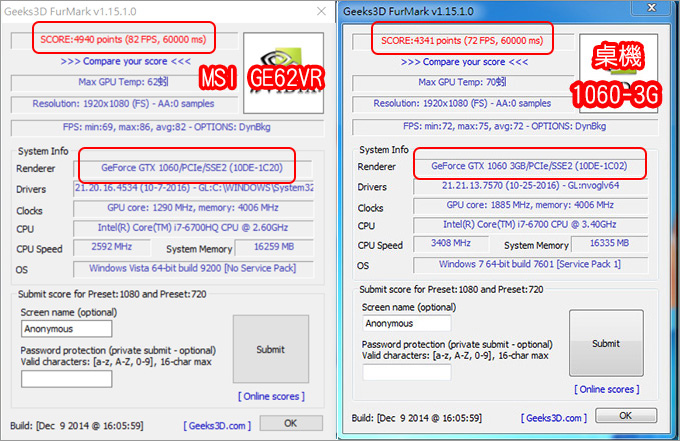The width and height of the screenshot is (680, 441).
Task: Click password field in left window
Action: click(x=67, y=379)
